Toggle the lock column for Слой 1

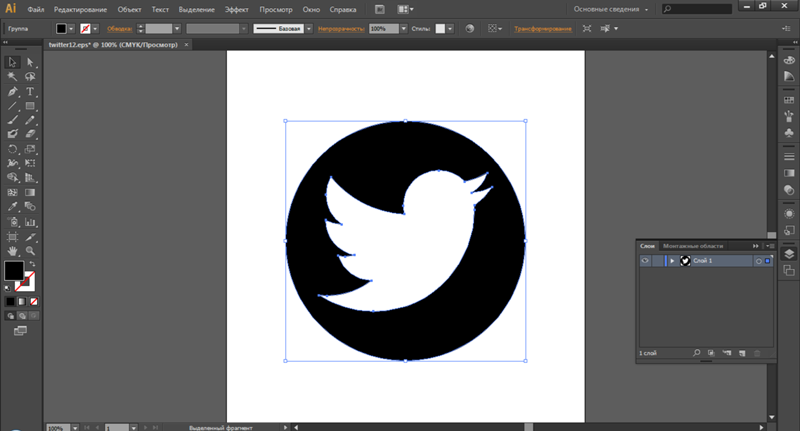point(657,261)
